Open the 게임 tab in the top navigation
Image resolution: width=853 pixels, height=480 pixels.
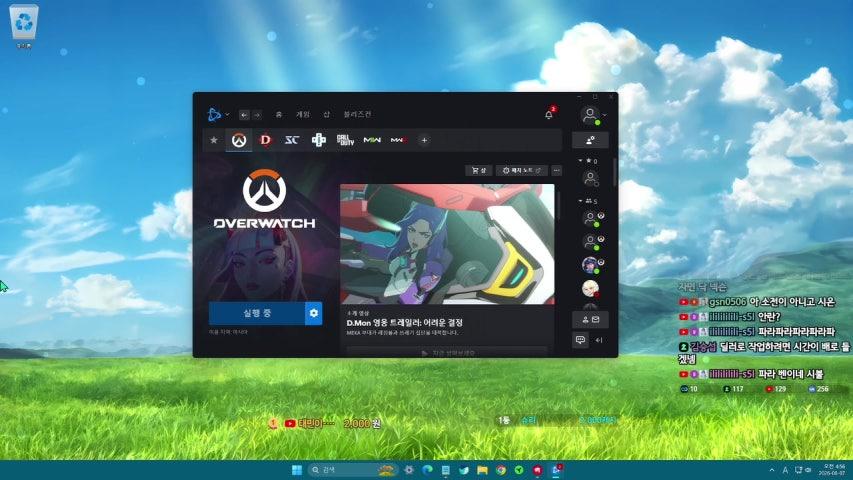tap(302, 114)
